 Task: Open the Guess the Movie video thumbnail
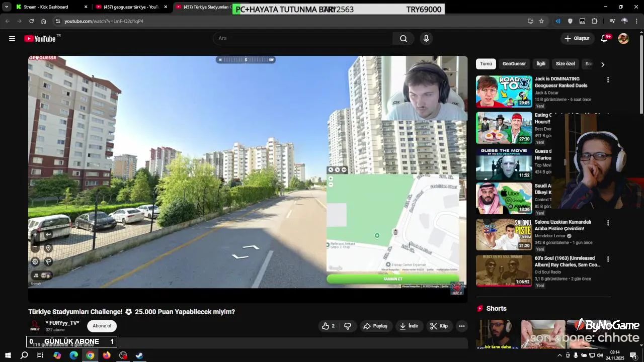click(504, 163)
